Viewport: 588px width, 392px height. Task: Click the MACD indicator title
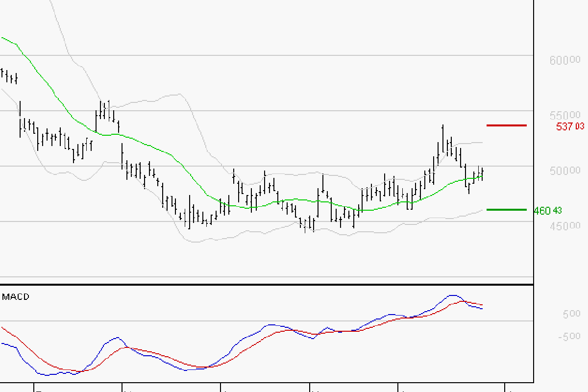[x=16, y=296]
